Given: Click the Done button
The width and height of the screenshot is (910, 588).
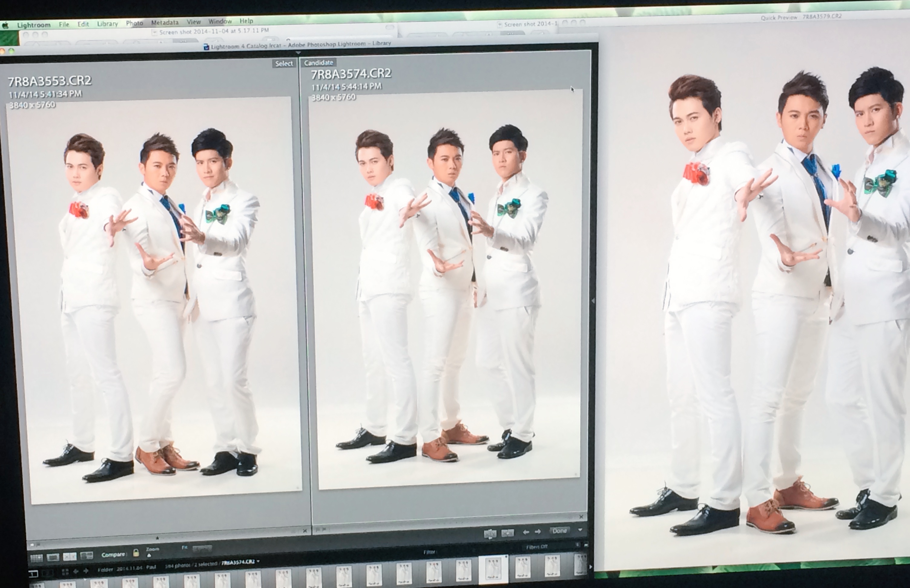Looking at the screenshot, I should (560, 531).
